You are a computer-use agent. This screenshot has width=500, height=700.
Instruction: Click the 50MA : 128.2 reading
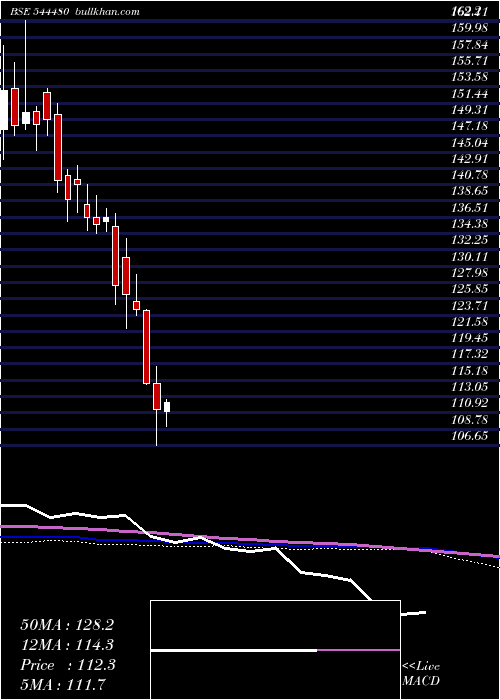tap(67, 625)
